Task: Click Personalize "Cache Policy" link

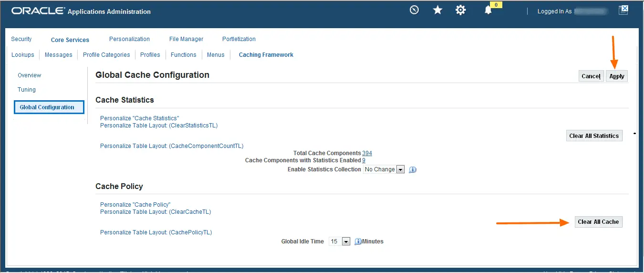Action: point(135,205)
